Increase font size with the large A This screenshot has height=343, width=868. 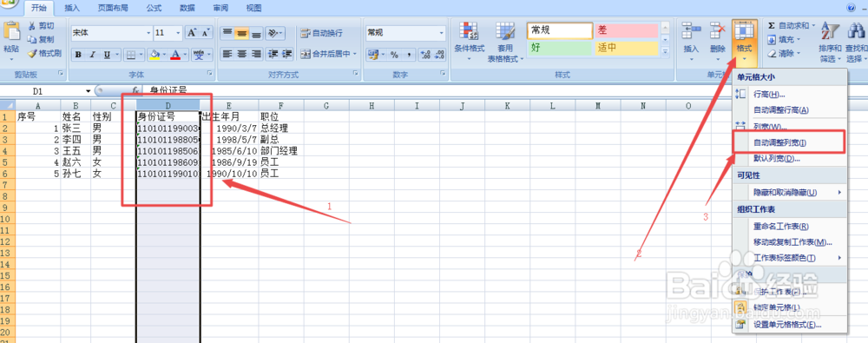point(192,33)
